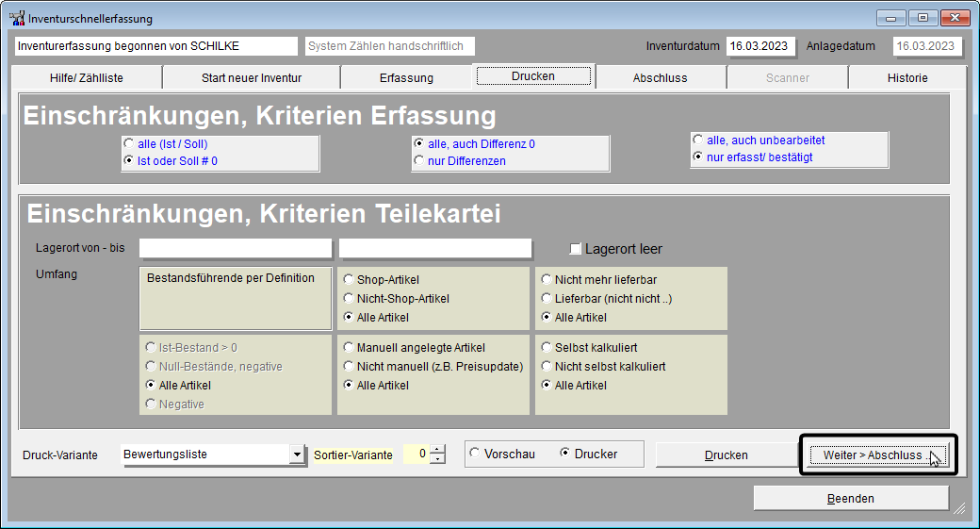Decrease the Sortier-Variante value
Viewport: 980px width, 529px height.
click(x=438, y=459)
